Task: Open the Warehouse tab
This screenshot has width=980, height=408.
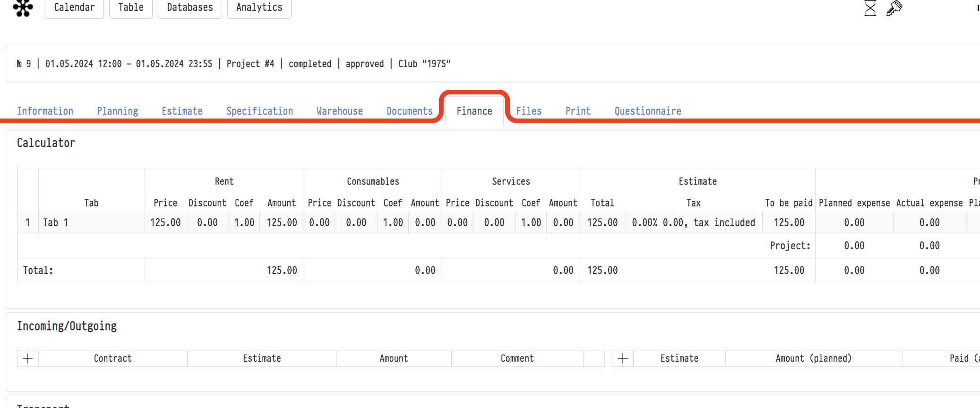Action: point(340,111)
